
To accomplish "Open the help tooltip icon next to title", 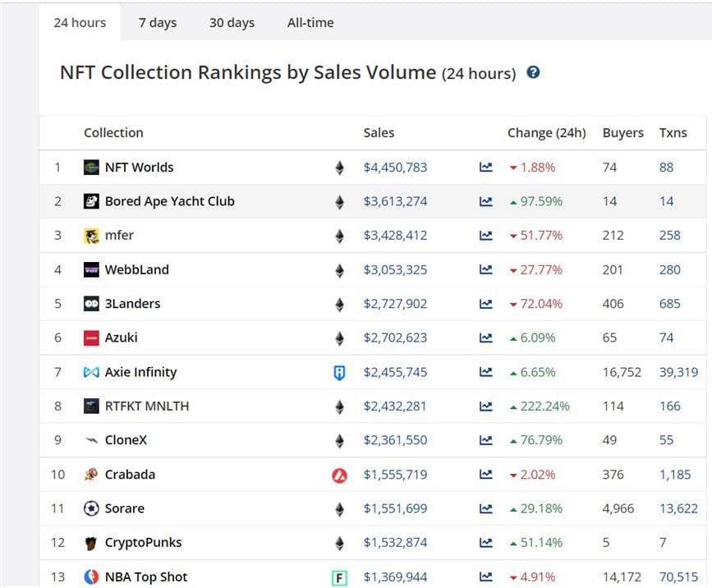I will (534, 72).
